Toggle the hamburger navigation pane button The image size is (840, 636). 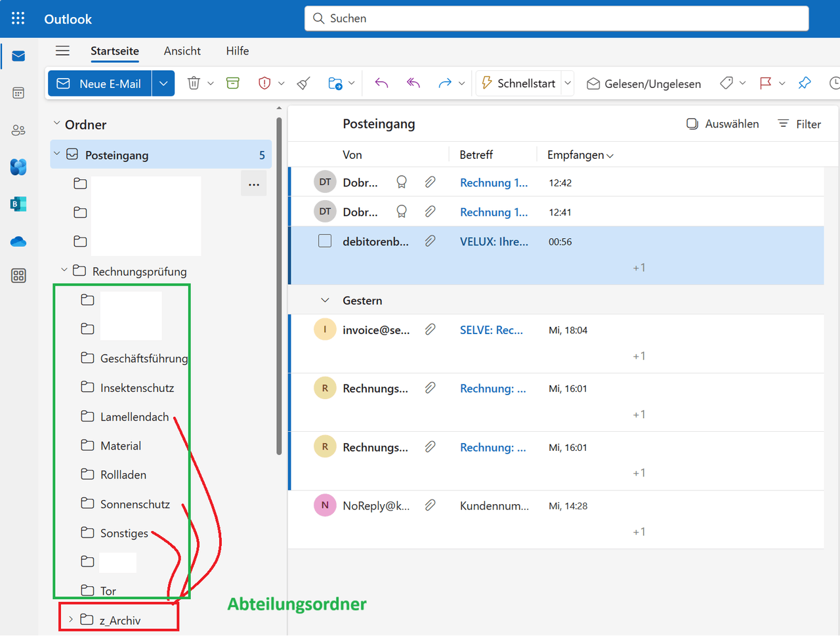pyautogui.click(x=62, y=51)
